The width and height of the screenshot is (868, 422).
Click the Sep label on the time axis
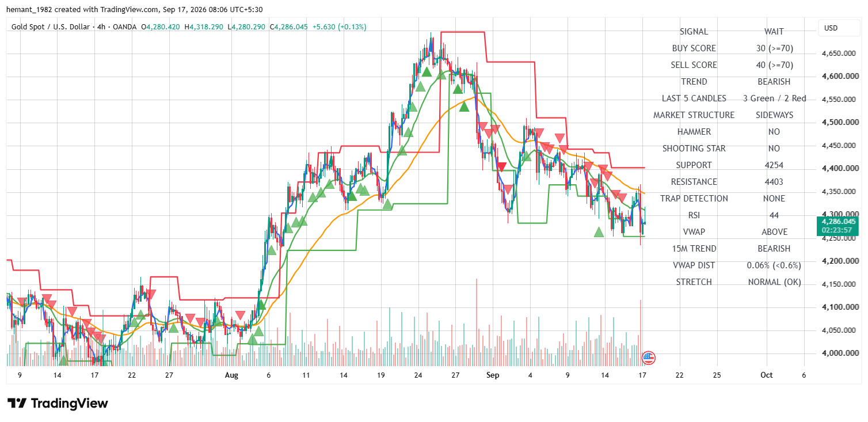[x=493, y=375]
